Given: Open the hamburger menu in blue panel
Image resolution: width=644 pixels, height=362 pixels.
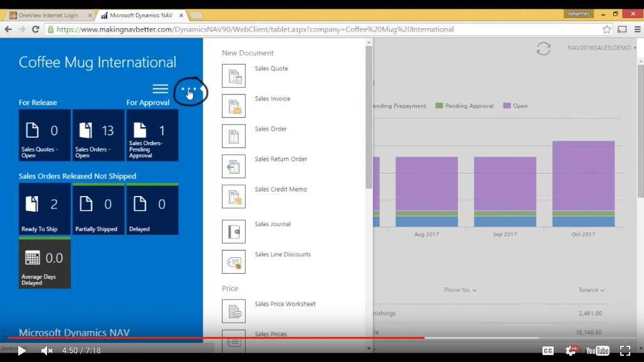Looking at the screenshot, I should (160, 89).
